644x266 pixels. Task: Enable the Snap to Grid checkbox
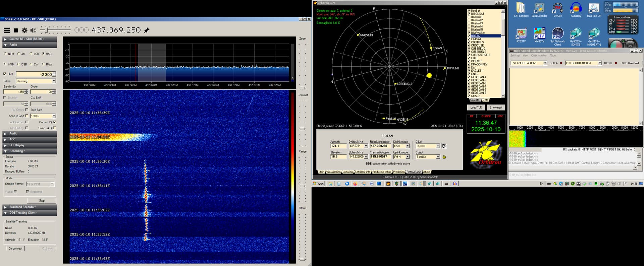(x=27, y=116)
